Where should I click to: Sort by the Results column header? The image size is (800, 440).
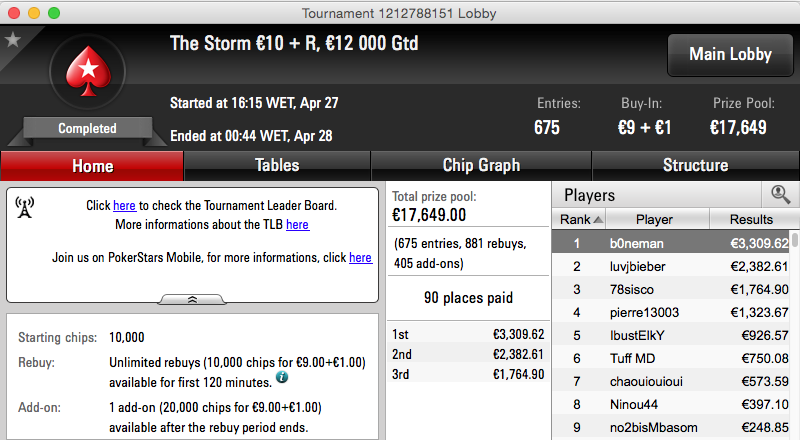(x=752, y=219)
